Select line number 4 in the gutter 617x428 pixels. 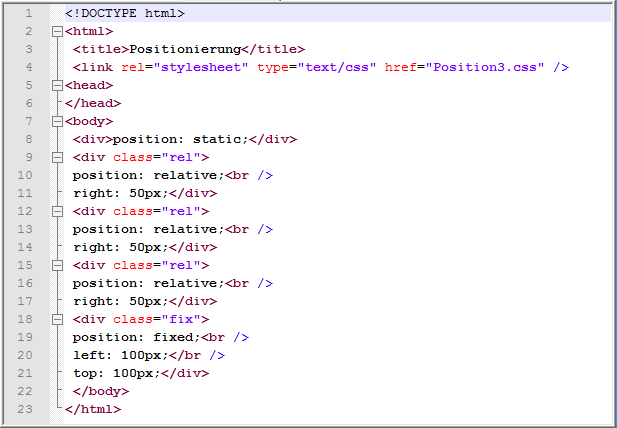[29, 67]
